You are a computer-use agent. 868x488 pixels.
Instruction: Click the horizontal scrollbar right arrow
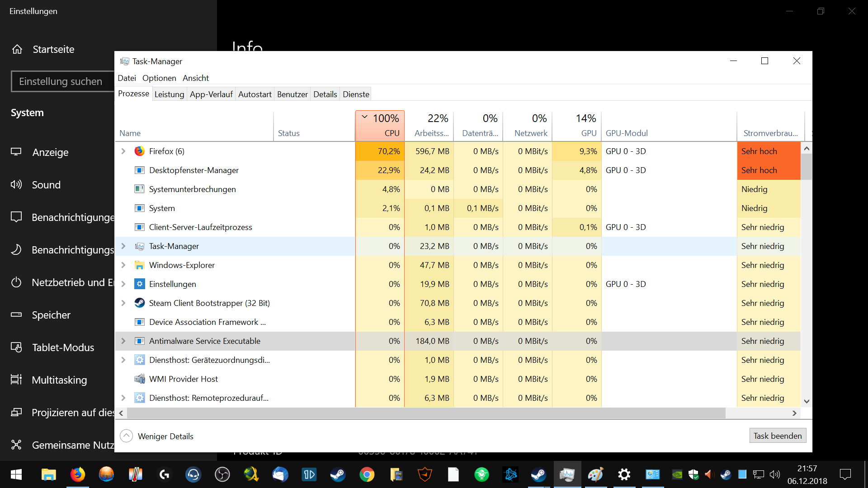(794, 413)
